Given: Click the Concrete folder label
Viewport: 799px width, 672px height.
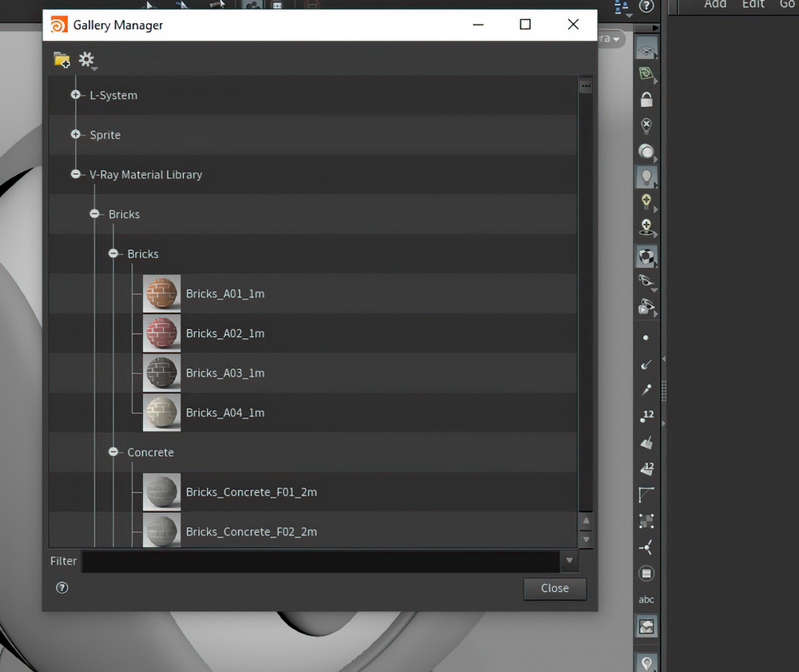Looking at the screenshot, I should pos(150,452).
